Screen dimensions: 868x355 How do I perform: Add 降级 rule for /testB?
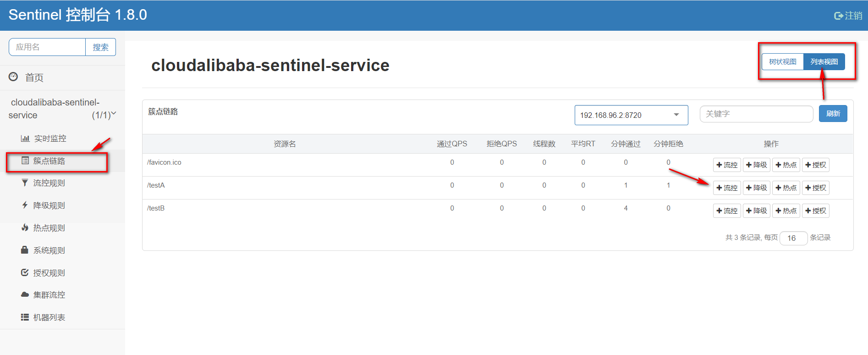(x=756, y=211)
